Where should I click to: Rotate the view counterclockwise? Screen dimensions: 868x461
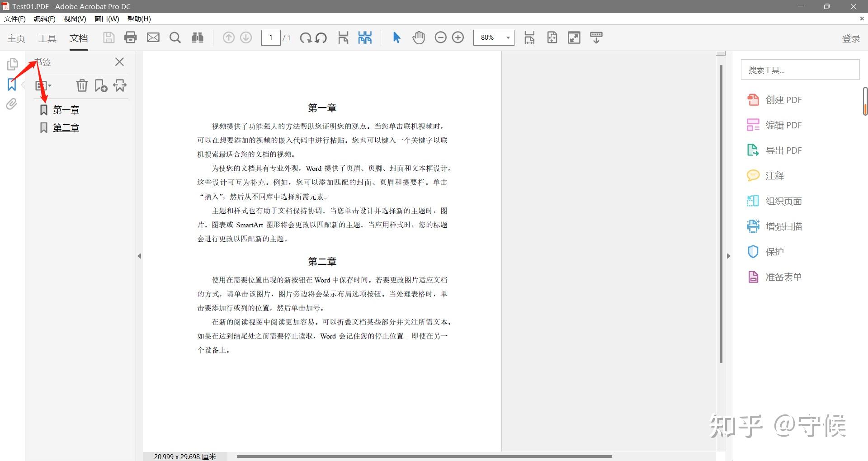click(x=321, y=38)
